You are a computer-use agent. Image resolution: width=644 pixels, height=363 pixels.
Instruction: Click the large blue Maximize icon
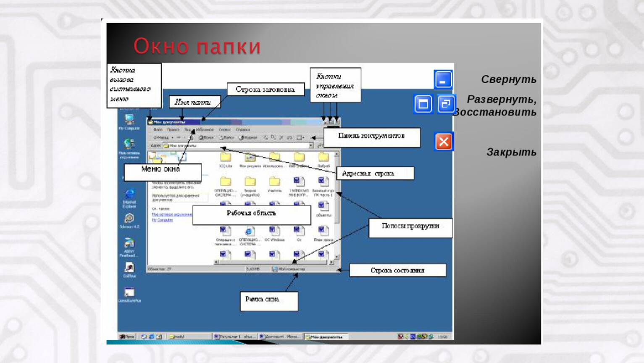tap(423, 104)
